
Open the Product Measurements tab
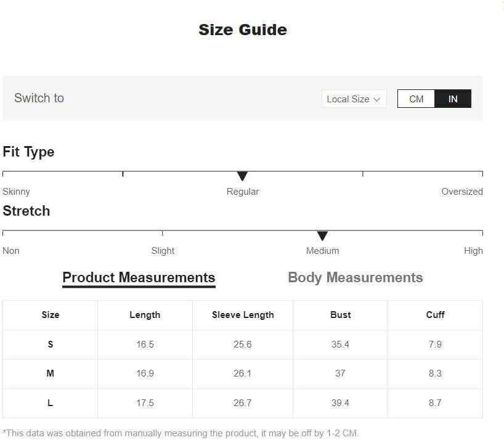click(x=139, y=278)
